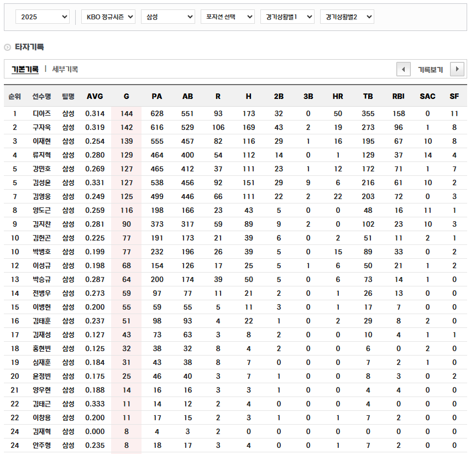Click the previous record navigation arrow

click(x=404, y=69)
